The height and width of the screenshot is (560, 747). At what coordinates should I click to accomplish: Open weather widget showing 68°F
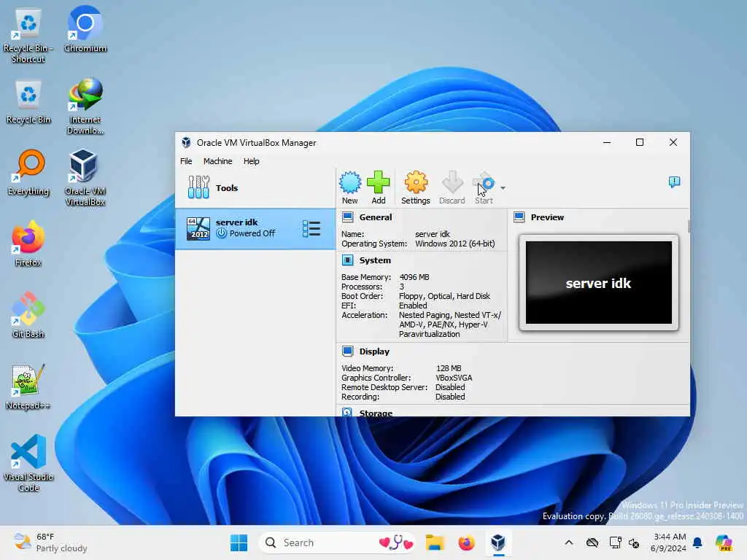(50, 542)
